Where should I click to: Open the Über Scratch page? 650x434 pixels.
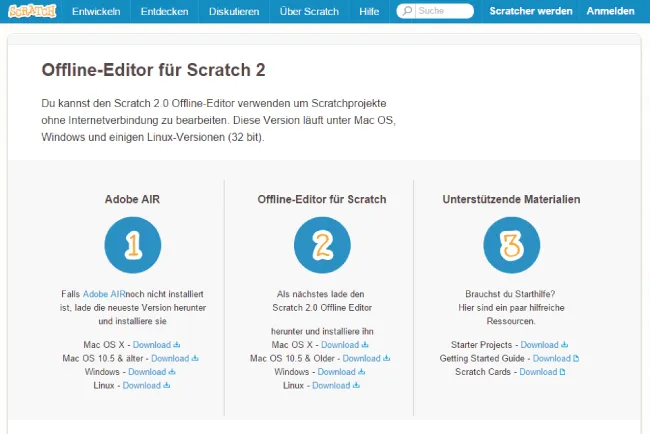308,11
